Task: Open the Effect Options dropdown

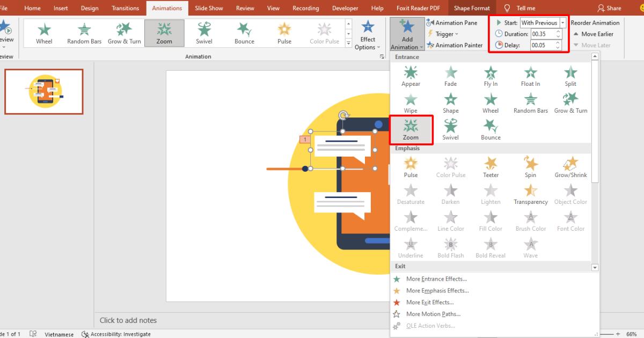Action: [x=368, y=36]
